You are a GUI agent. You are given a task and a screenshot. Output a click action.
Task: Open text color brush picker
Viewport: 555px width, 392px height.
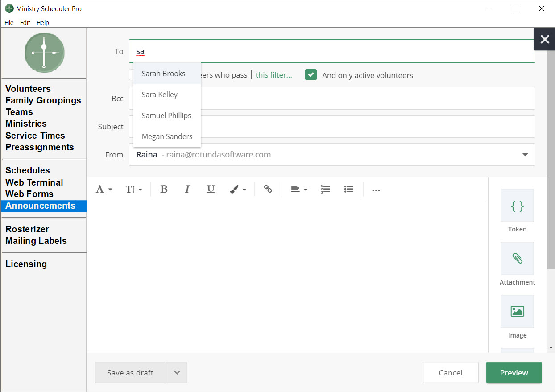[x=238, y=190]
